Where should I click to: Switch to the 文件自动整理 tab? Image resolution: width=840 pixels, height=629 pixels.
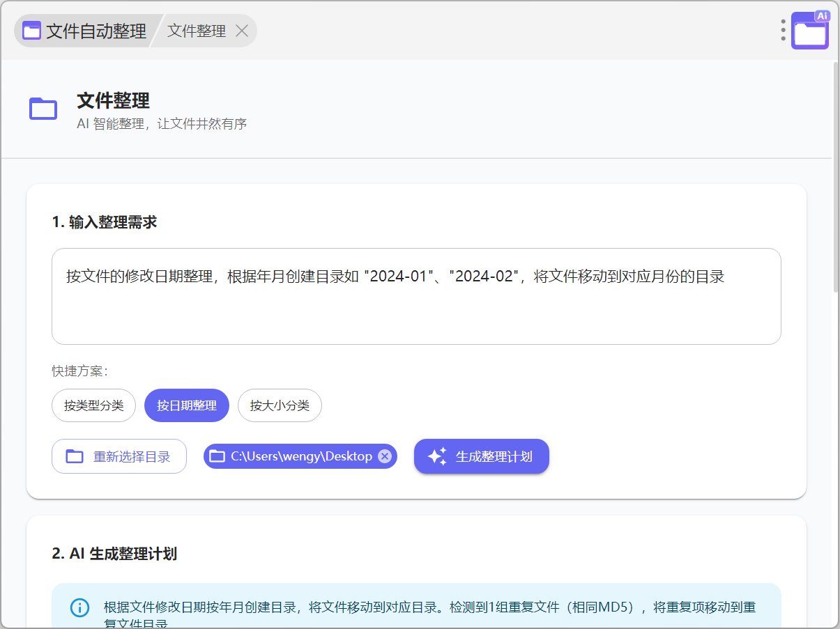[x=96, y=31]
